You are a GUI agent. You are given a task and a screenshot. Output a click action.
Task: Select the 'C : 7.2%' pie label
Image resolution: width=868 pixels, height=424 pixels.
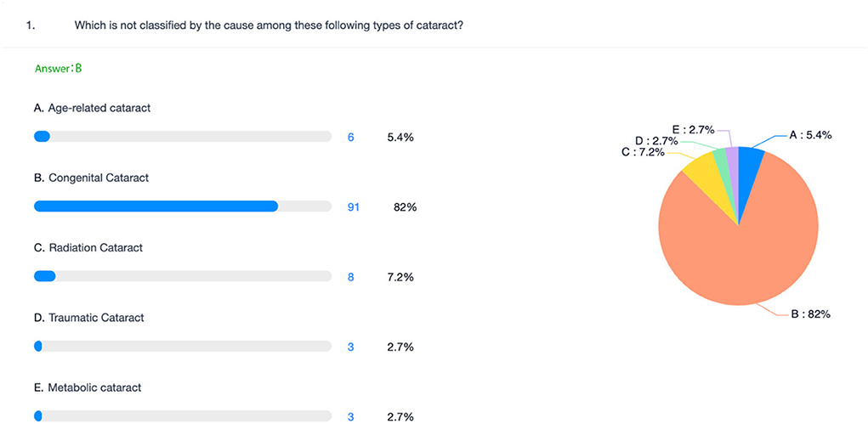[642, 151]
